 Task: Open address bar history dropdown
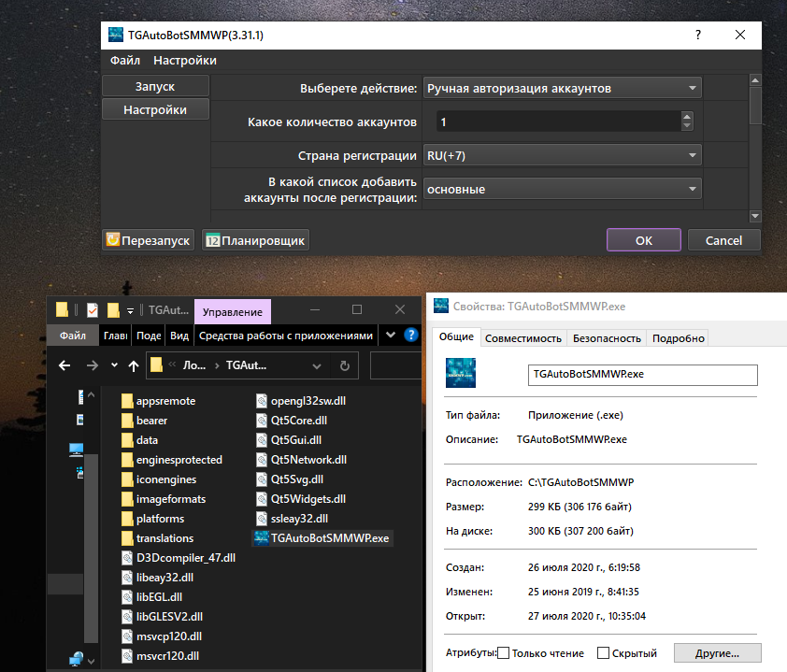[x=317, y=365]
